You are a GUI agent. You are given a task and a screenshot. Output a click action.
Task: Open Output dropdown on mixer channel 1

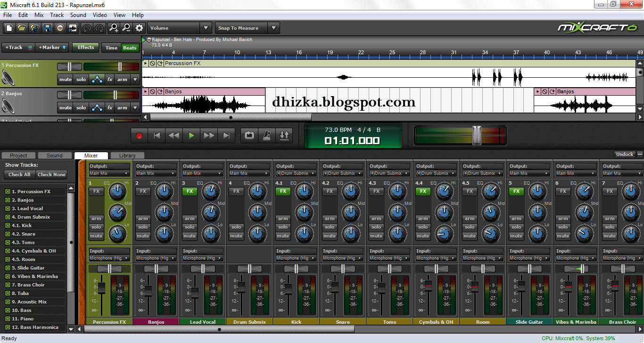pos(109,173)
